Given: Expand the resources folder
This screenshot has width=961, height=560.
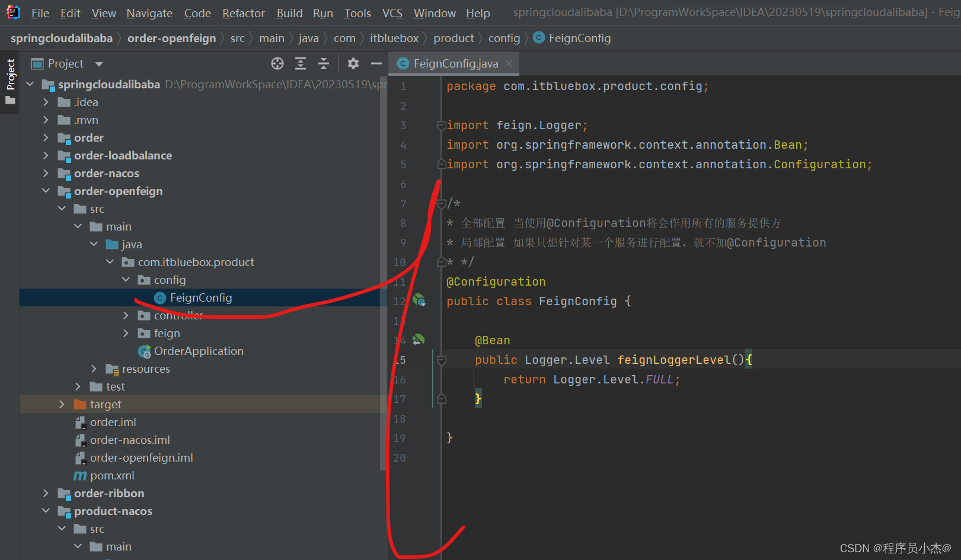Looking at the screenshot, I should [94, 369].
